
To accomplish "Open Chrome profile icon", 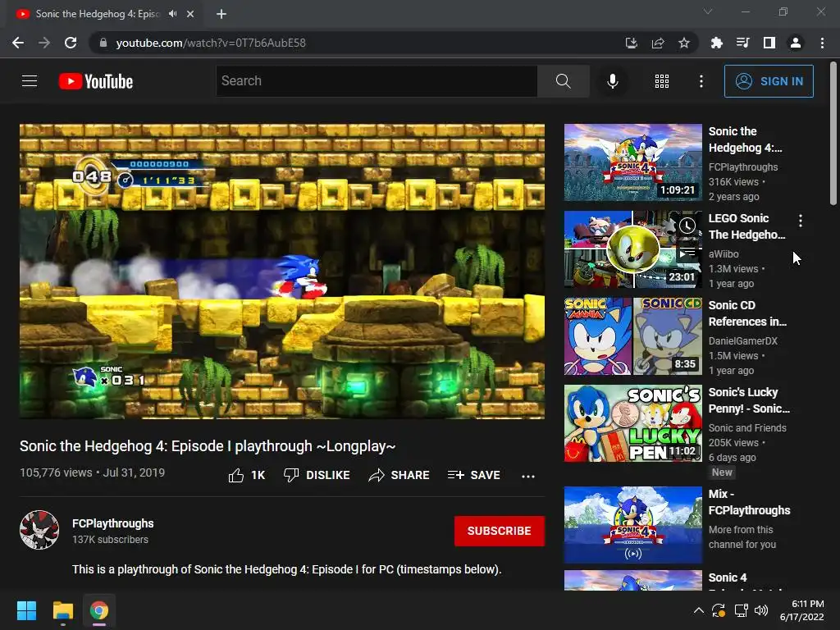I will click(x=795, y=43).
